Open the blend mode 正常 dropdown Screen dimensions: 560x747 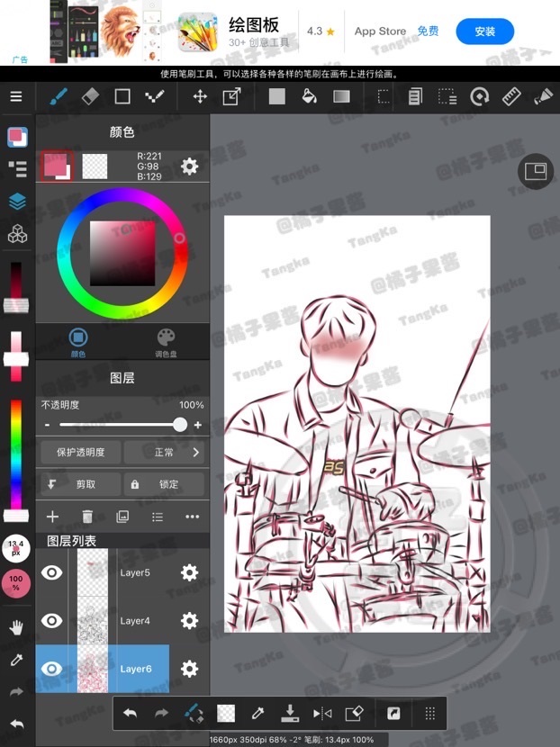click(x=164, y=452)
